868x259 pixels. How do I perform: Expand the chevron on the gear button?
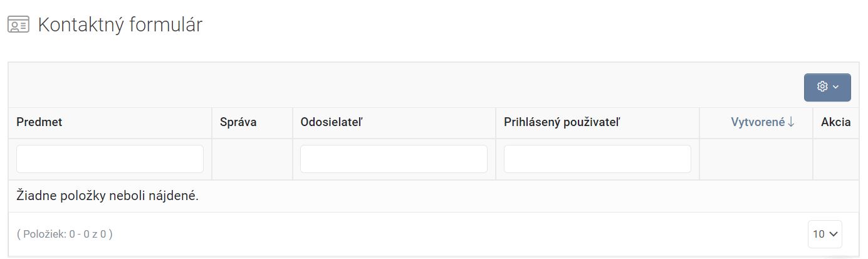click(835, 87)
